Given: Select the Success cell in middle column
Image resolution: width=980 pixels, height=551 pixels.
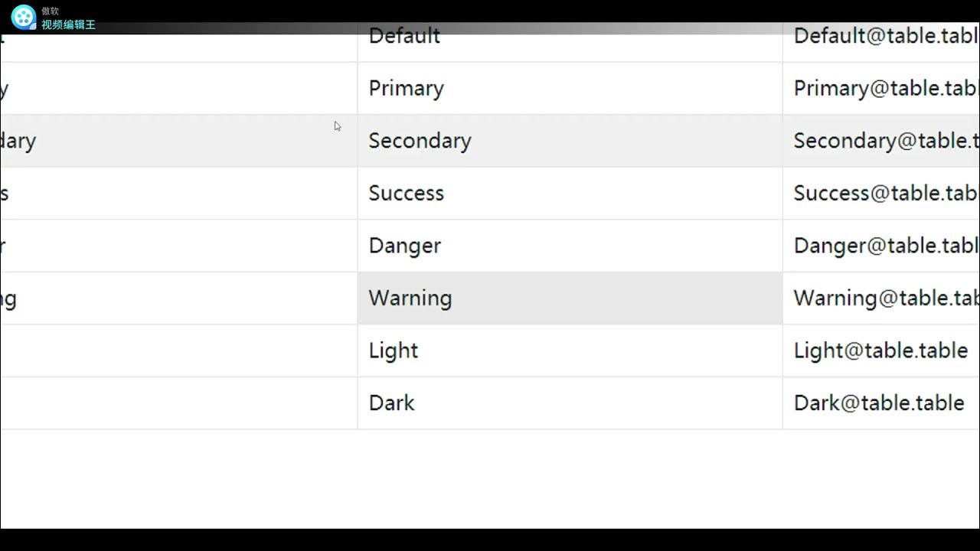Looking at the screenshot, I should [570, 194].
